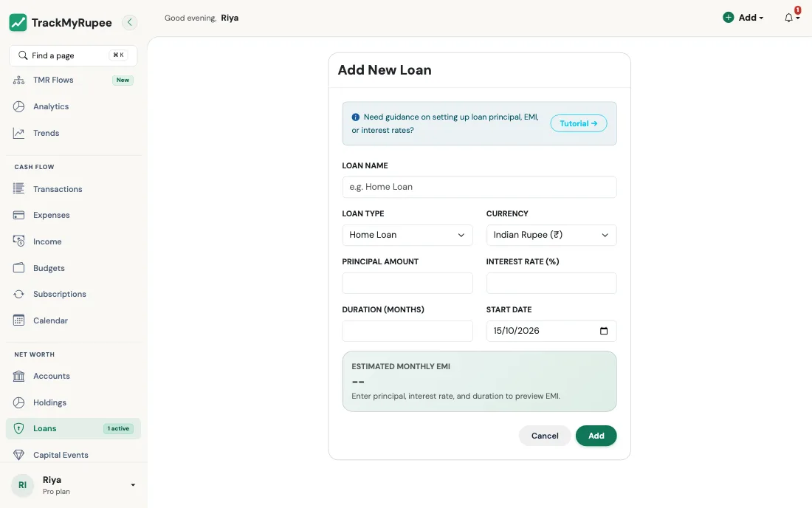Open Trends page label
The image size is (812, 508).
(46, 133)
